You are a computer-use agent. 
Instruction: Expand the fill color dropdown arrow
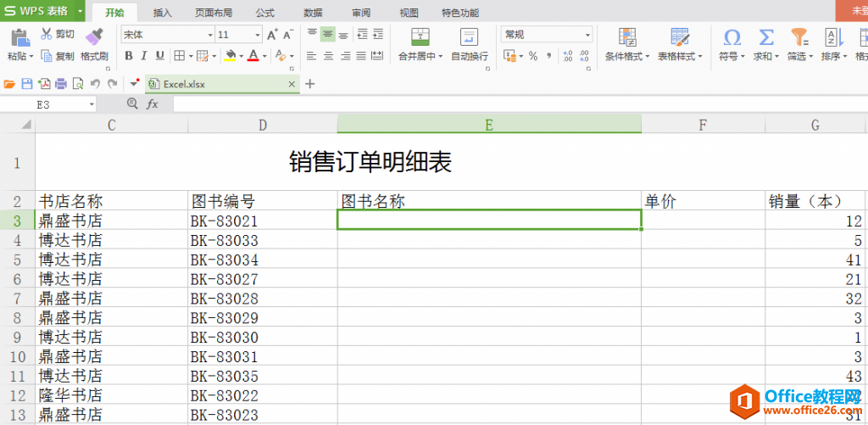[x=242, y=56]
